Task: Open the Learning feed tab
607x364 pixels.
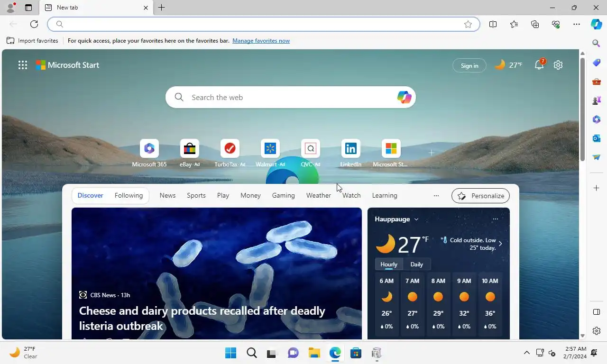Action: pyautogui.click(x=385, y=195)
